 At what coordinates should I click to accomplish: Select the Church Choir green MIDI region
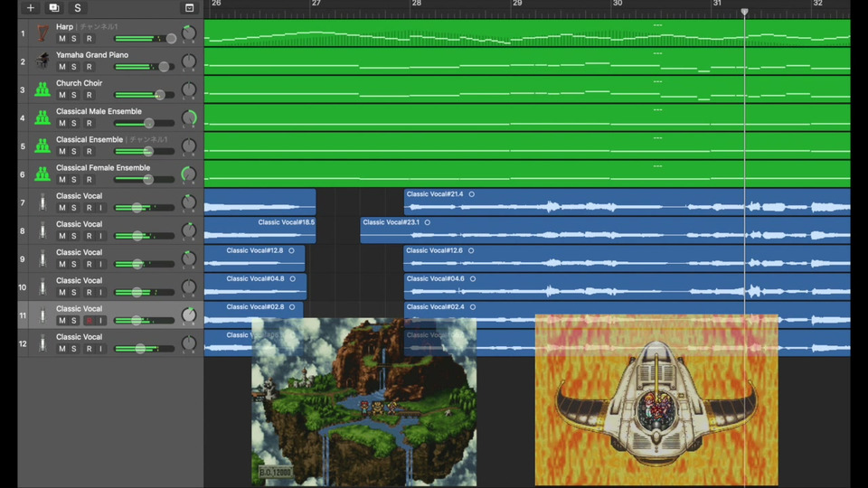[x=527, y=89]
